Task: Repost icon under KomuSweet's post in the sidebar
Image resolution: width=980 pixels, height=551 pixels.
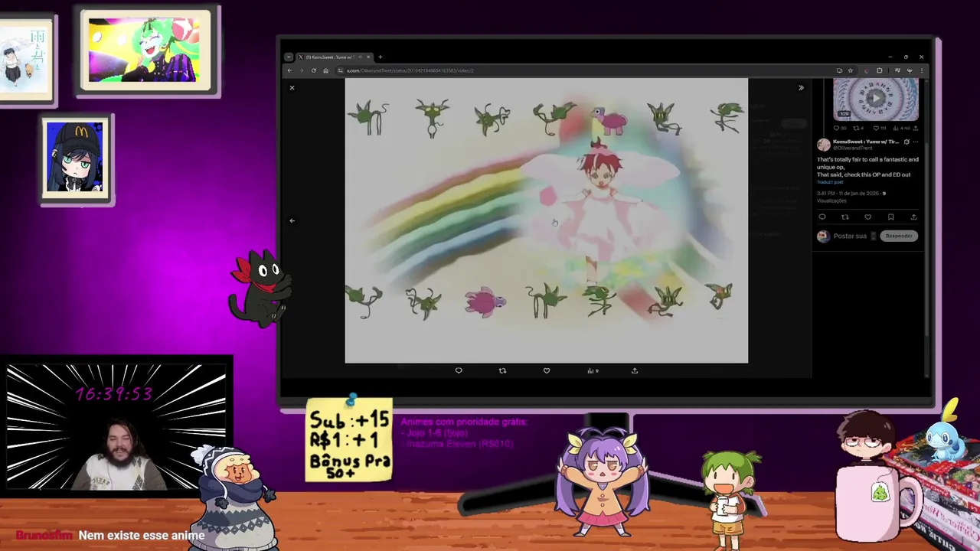Action: pyautogui.click(x=845, y=217)
